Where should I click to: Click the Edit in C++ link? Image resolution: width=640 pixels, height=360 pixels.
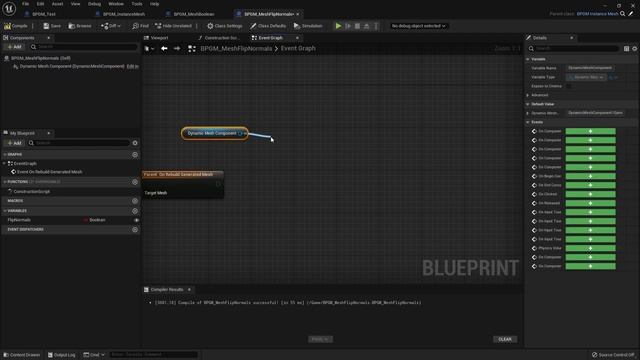(133, 66)
